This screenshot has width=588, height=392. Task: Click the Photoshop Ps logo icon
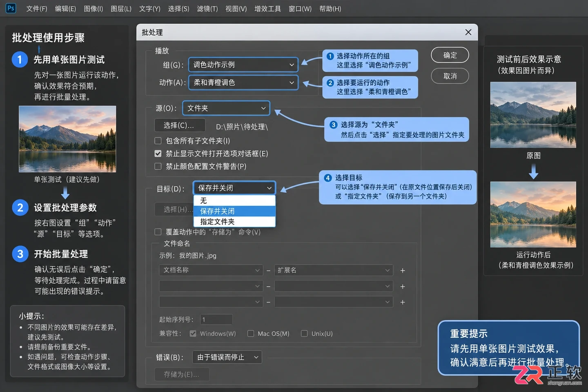point(11,8)
